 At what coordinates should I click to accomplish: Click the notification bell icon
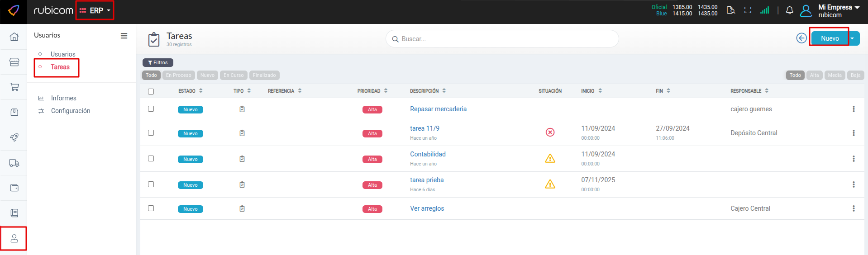click(x=789, y=10)
